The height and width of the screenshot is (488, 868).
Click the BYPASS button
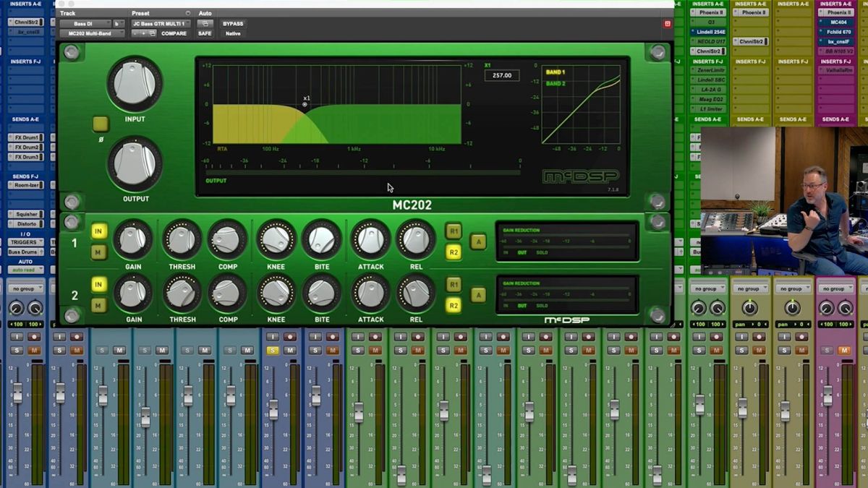pyautogui.click(x=233, y=24)
